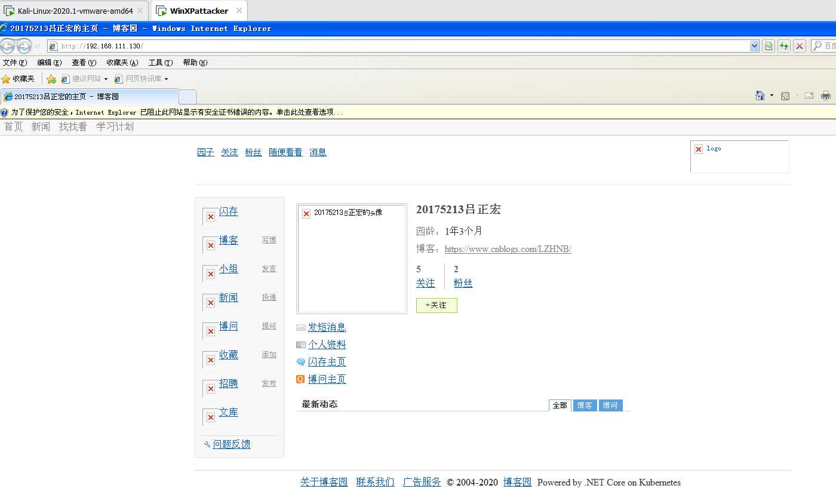Click 找找看 in top navigation
Image resolution: width=836 pixels, height=504 pixels.
(73, 127)
